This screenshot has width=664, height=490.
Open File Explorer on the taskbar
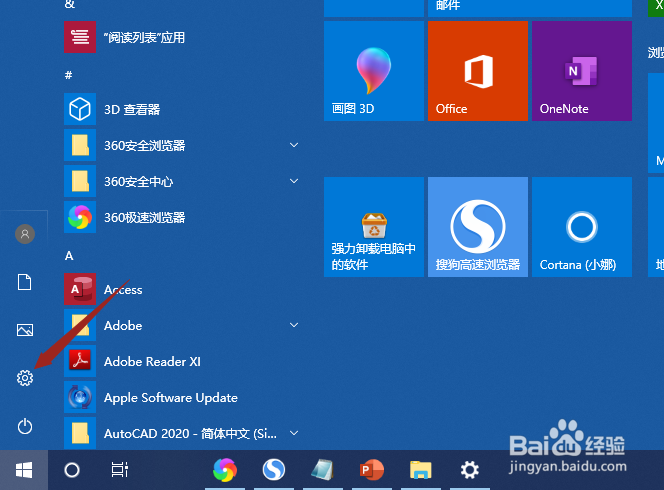(421, 470)
